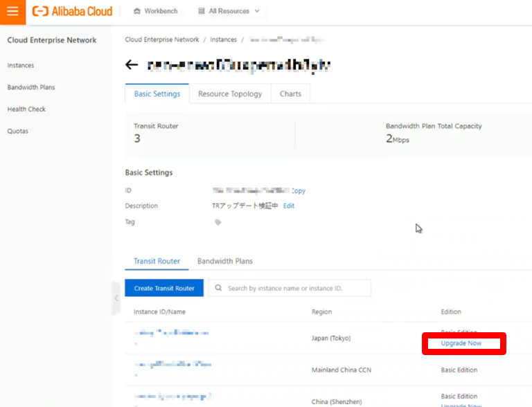This screenshot has width=532, height=407.
Task: Copy the instance ID
Action: [299, 191]
